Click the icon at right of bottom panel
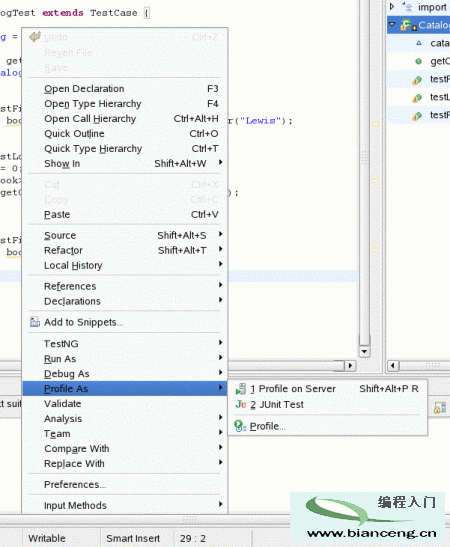Screen dimensions: 450x547 (x=440, y=407)
